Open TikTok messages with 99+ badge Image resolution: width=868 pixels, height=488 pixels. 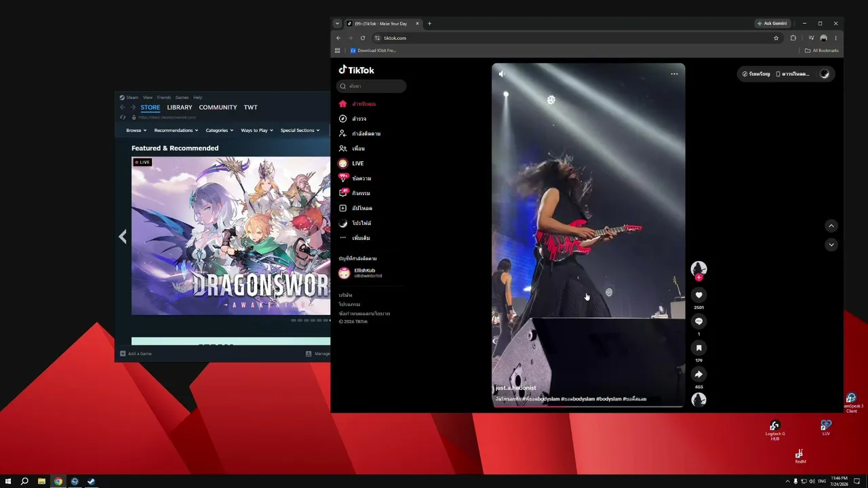355,178
